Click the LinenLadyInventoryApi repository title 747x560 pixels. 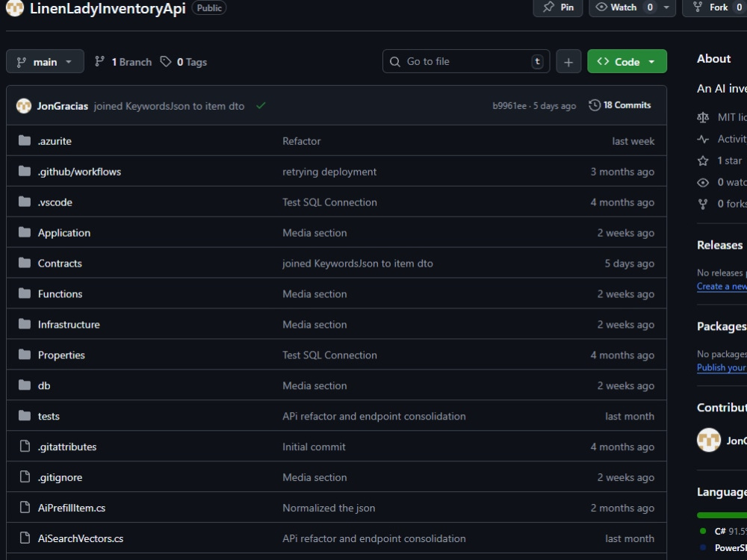pyautogui.click(x=108, y=8)
